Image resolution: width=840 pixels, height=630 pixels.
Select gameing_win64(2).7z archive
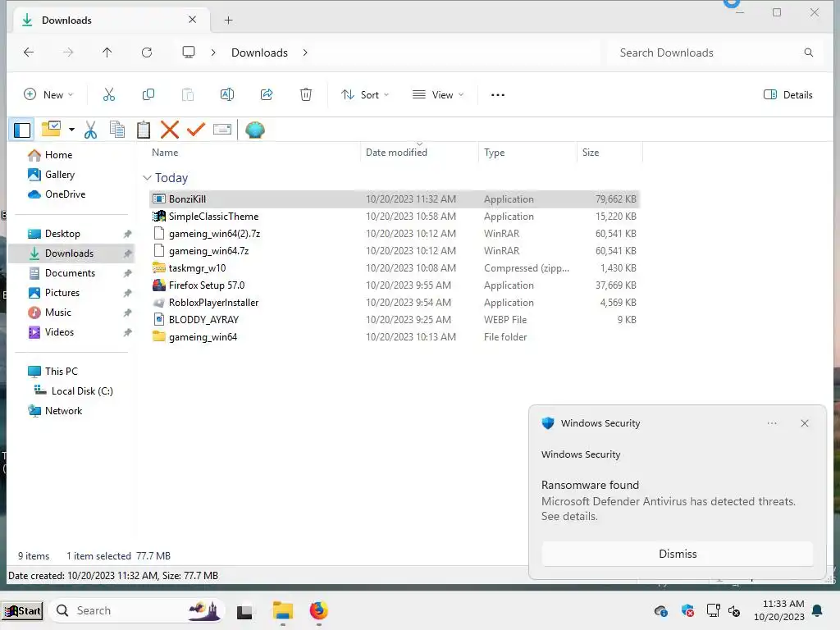coord(395,234)
